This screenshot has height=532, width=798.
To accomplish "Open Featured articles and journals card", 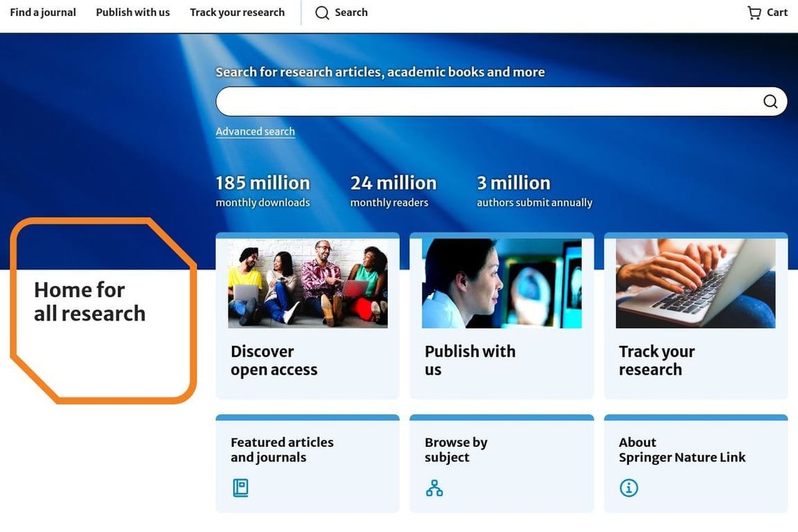I will click(x=308, y=463).
